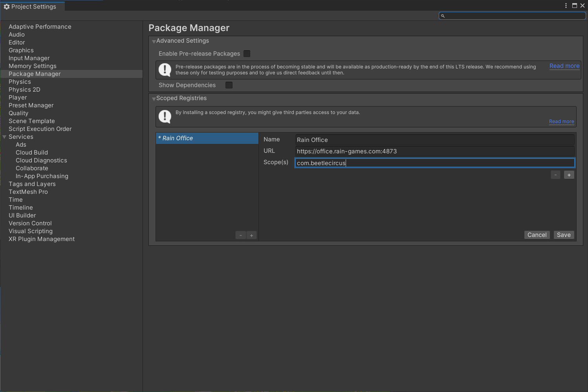588x392 pixels.
Task: Open Visual Scripting settings
Action: (31, 231)
